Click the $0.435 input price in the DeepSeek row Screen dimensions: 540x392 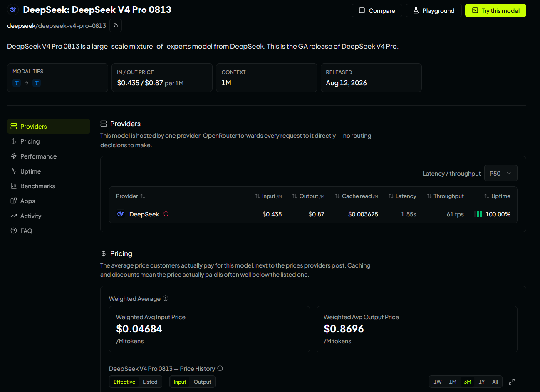click(x=272, y=214)
